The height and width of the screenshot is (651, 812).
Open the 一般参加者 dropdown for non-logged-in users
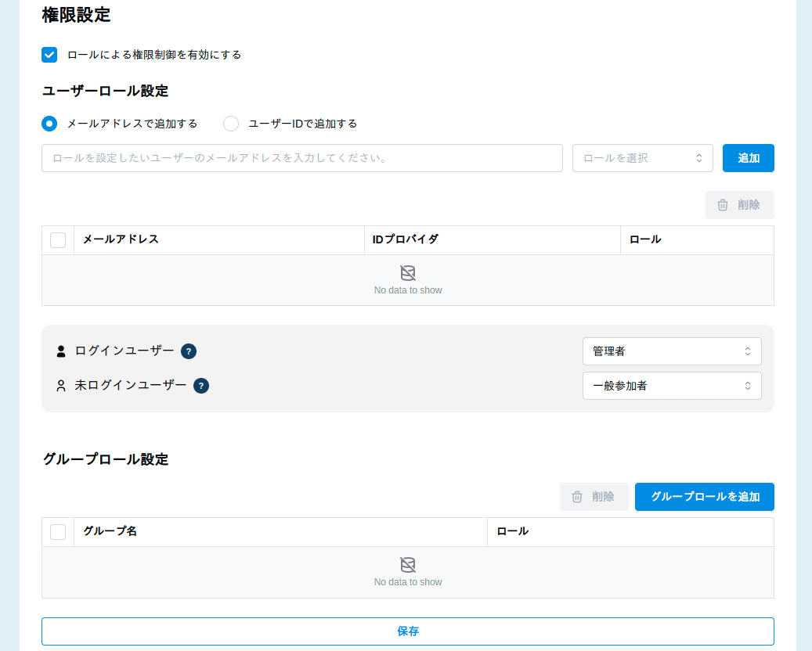pos(672,385)
